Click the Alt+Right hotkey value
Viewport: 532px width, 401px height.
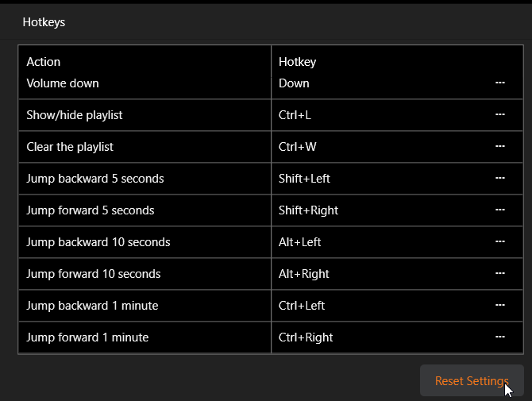(x=303, y=274)
